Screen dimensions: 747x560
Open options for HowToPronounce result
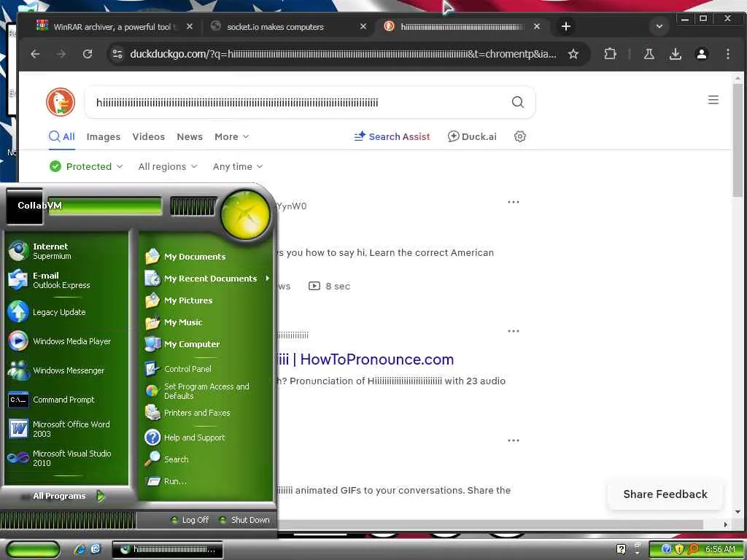point(513,331)
